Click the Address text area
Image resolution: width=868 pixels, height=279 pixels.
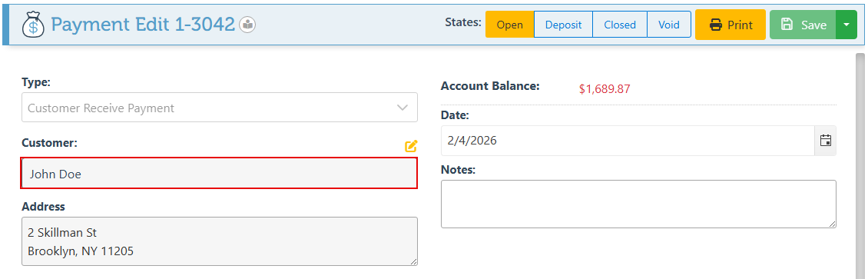[220, 241]
